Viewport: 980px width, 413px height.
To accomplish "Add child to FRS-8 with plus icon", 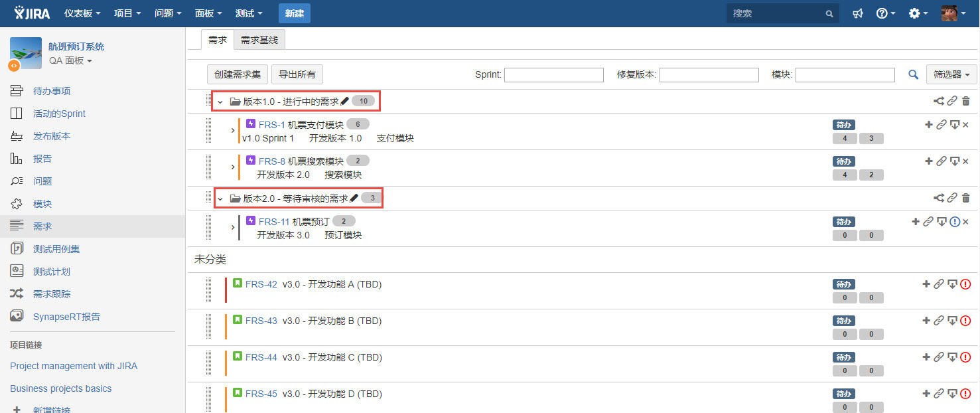I will pyautogui.click(x=929, y=161).
